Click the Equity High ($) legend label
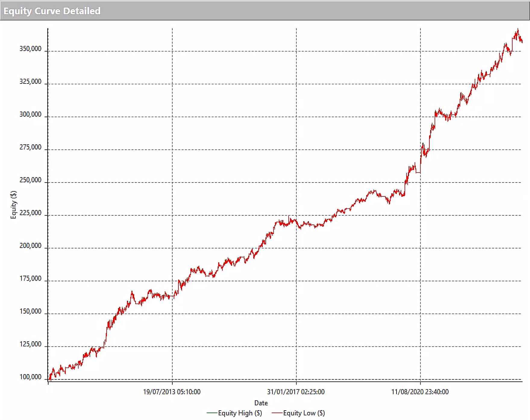530x420 pixels. [240, 413]
